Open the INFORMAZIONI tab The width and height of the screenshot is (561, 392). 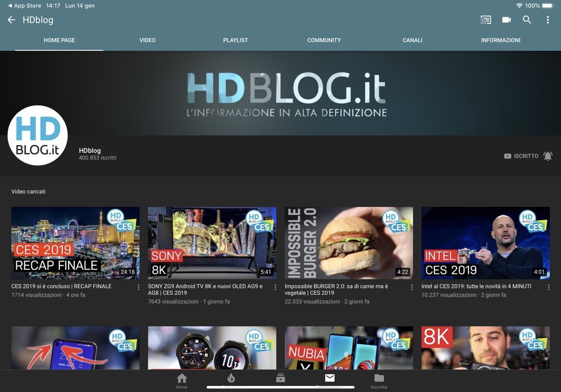pyautogui.click(x=500, y=40)
